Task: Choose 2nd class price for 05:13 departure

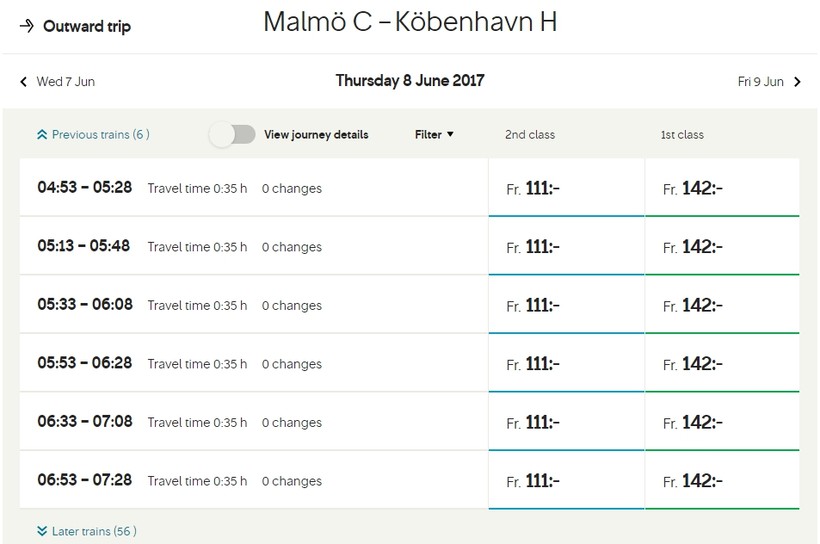Action: [x=566, y=246]
